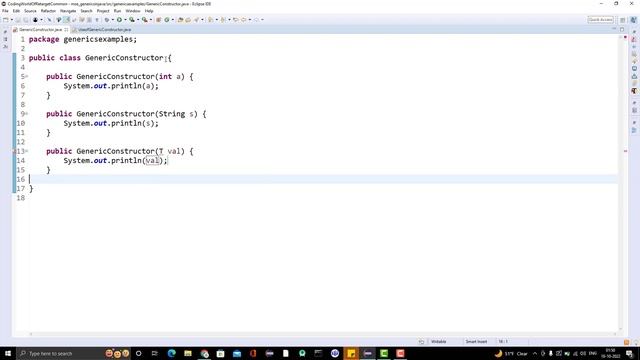Open the Project menu
The image size is (640, 360).
pos(103,11)
